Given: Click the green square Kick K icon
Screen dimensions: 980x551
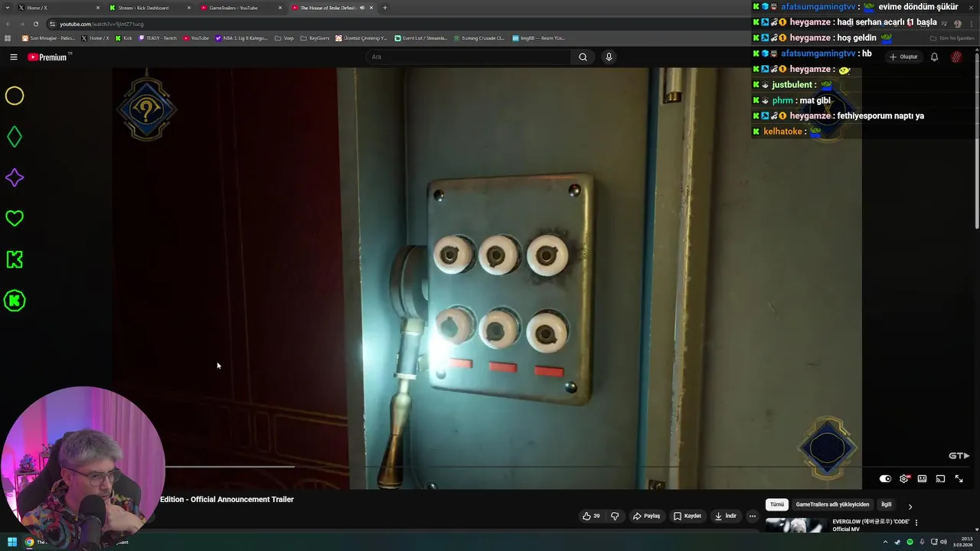Looking at the screenshot, I should pyautogui.click(x=15, y=259).
